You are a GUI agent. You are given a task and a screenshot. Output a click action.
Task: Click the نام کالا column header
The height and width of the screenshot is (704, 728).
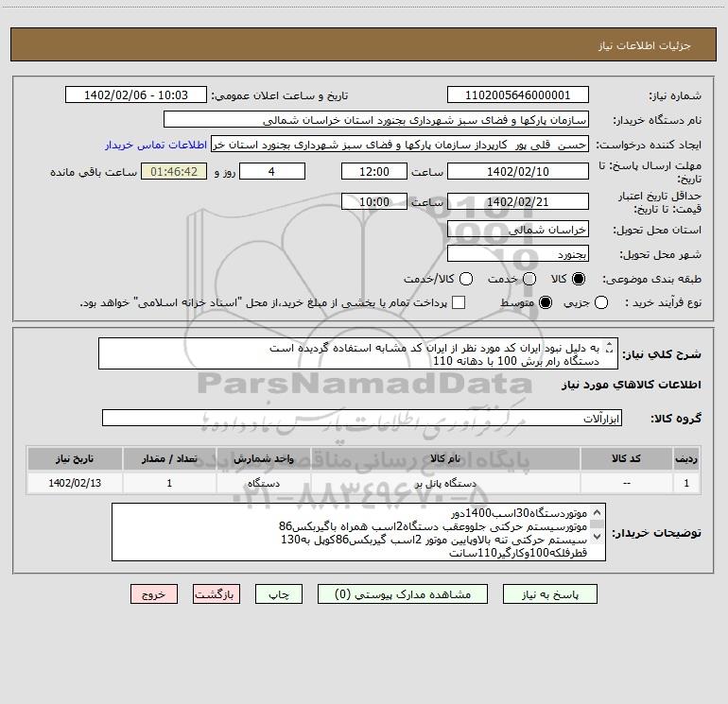click(445, 458)
